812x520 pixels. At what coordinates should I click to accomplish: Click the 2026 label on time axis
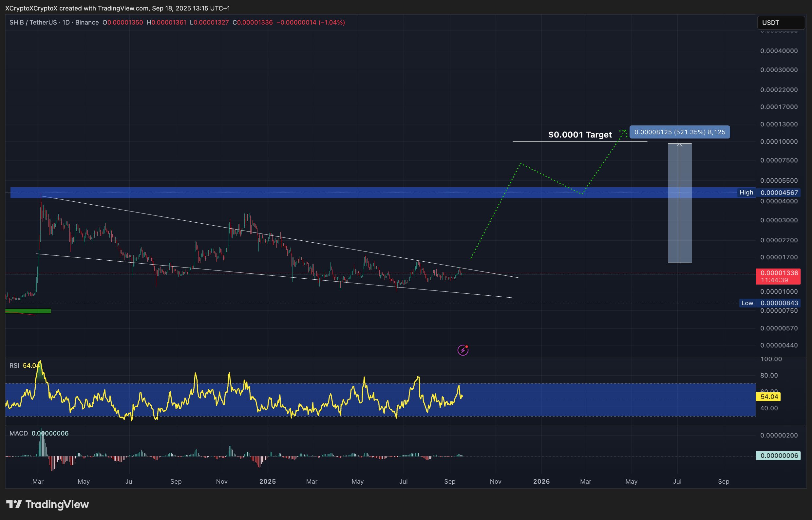click(x=541, y=481)
